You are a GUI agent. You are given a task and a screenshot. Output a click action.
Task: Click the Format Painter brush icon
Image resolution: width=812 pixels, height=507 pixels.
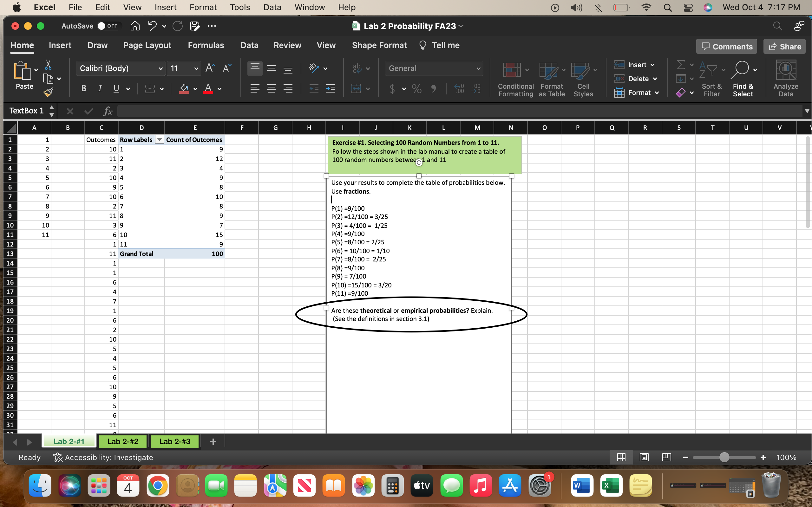tap(48, 92)
